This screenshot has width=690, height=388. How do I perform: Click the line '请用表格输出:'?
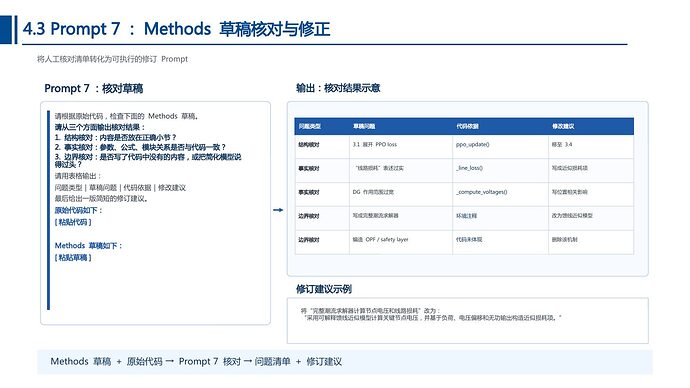point(78,176)
